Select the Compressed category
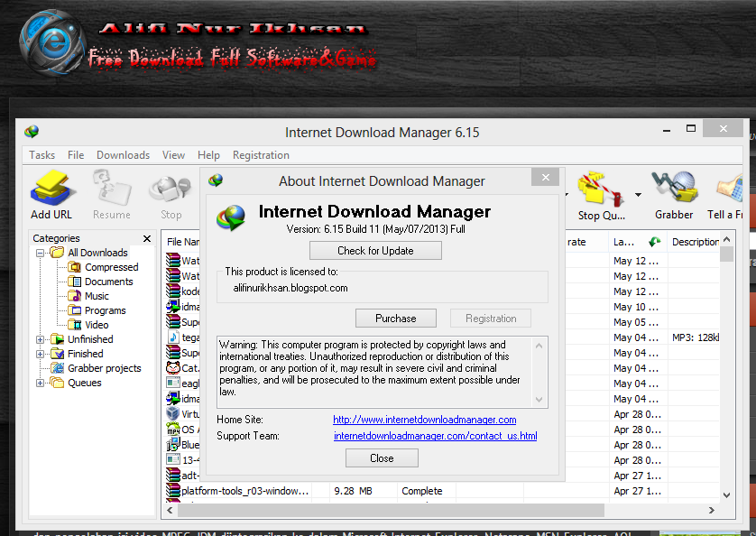 click(111, 267)
